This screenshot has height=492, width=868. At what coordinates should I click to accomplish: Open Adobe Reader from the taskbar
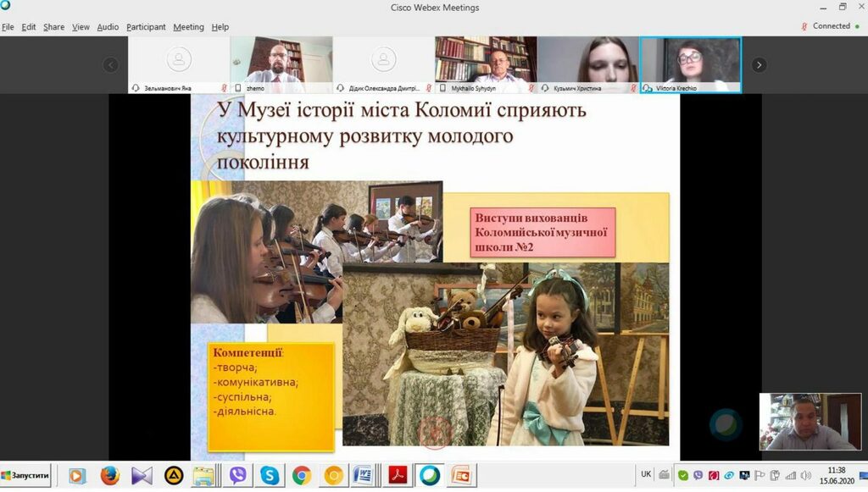397,476
